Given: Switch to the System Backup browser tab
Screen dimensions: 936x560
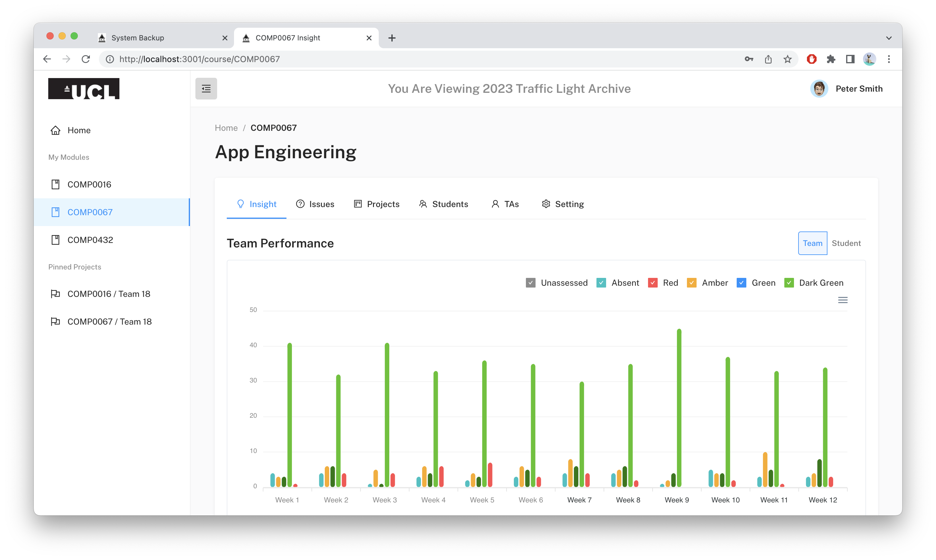Looking at the screenshot, I should tap(162, 38).
